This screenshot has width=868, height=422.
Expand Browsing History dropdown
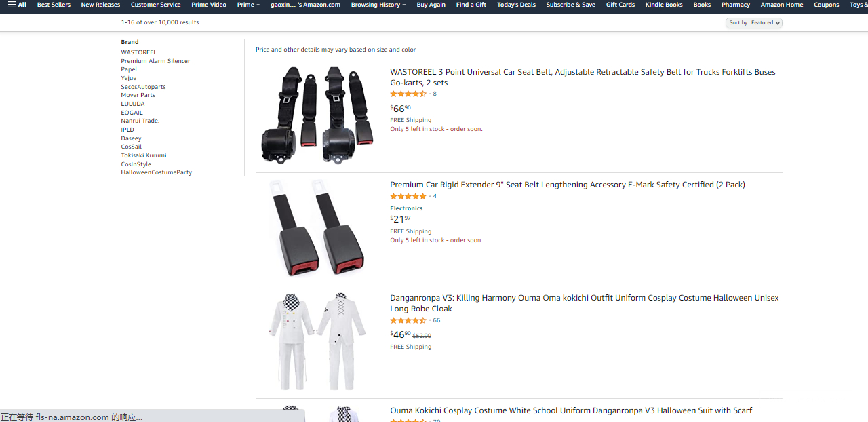point(378,5)
